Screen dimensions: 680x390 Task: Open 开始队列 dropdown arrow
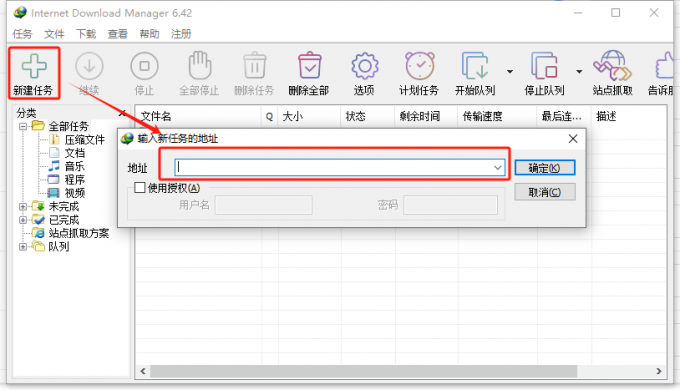coord(510,72)
